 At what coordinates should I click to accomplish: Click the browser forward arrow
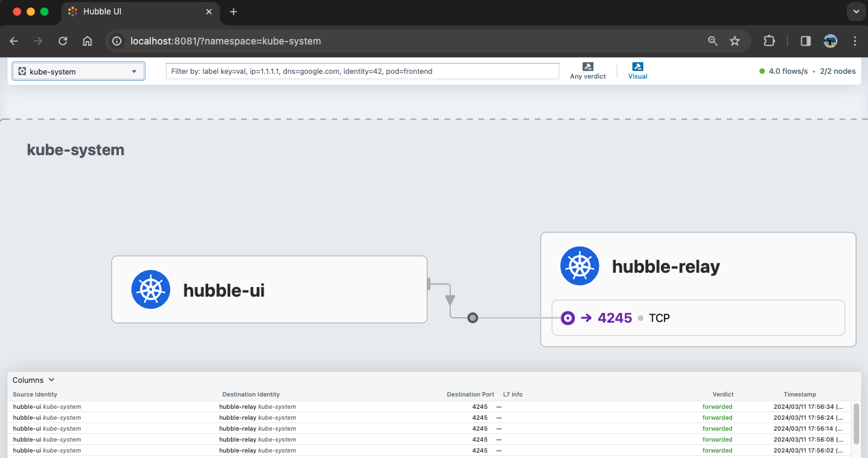(x=38, y=41)
